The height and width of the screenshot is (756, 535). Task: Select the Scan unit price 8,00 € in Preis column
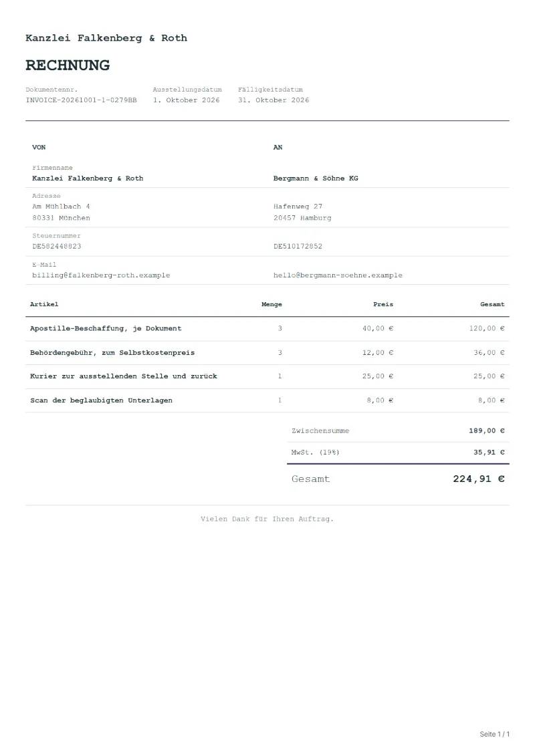pyautogui.click(x=380, y=400)
